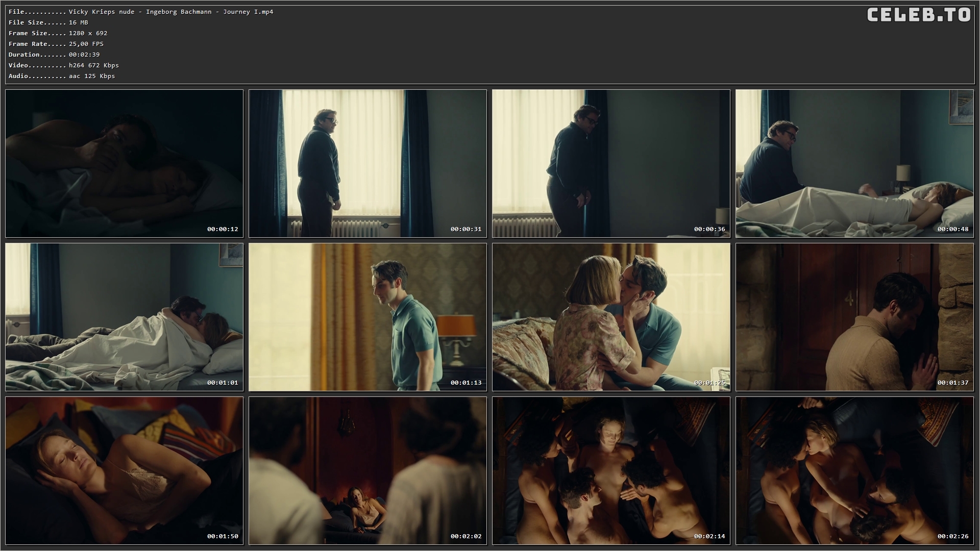980x551 pixels.
Task: Select the thumbnail stamped 00:00:12
Action: (124, 163)
